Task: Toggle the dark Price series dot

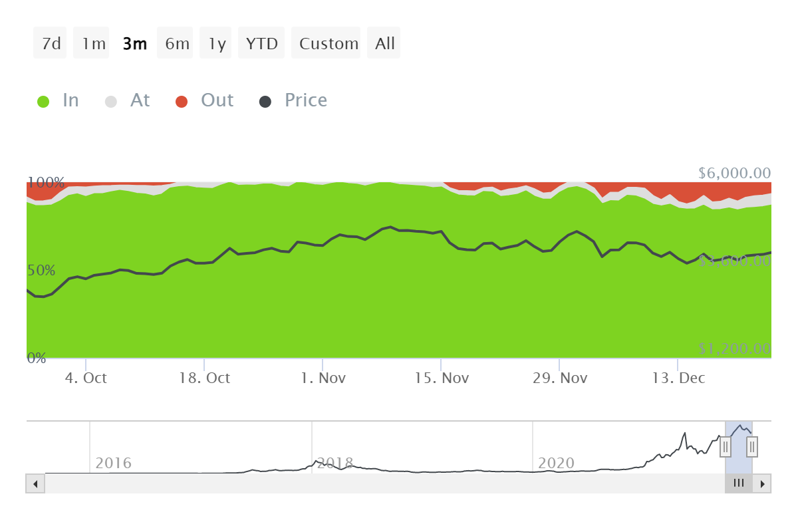Action: click(265, 102)
